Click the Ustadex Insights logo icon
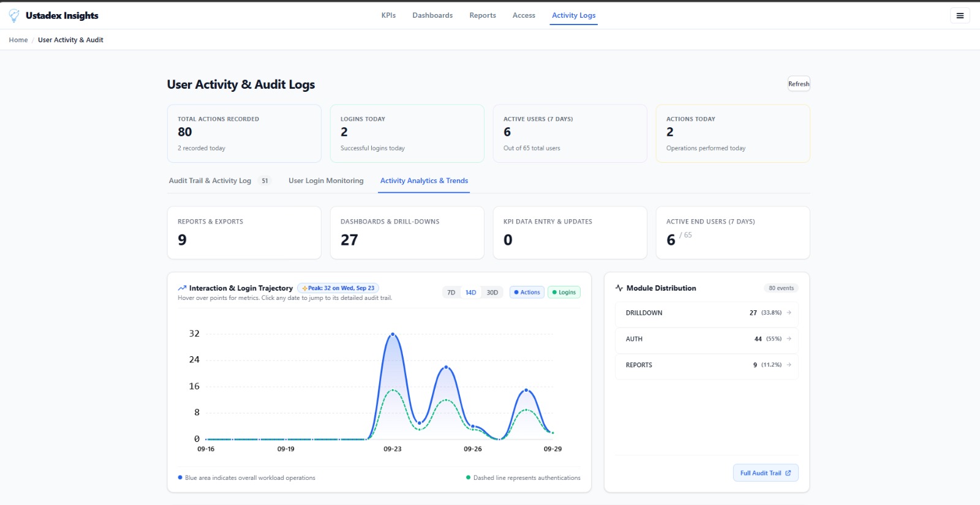980x505 pixels. pos(14,16)
